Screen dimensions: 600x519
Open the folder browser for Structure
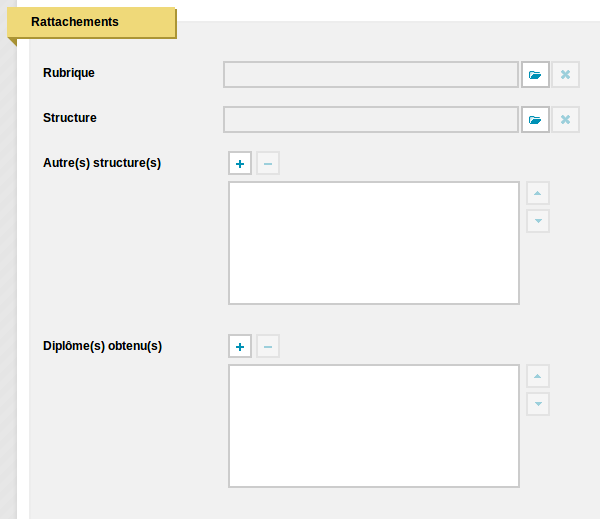pos(535,120)
